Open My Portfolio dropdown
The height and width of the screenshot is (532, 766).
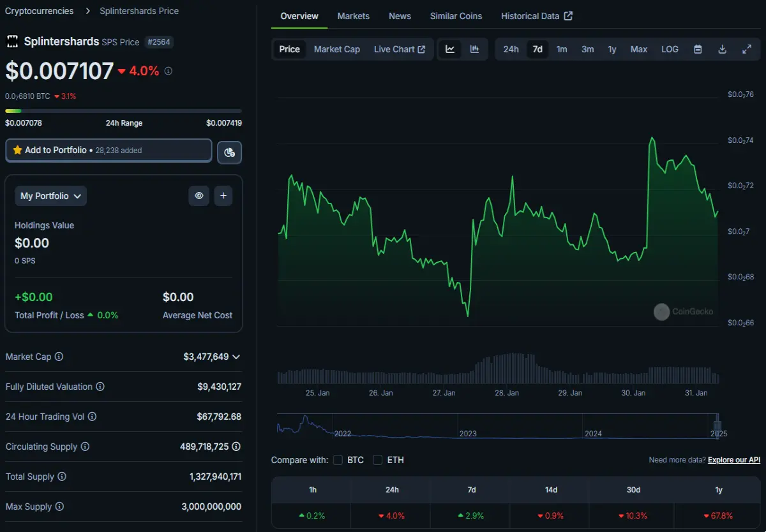(51, 196)
